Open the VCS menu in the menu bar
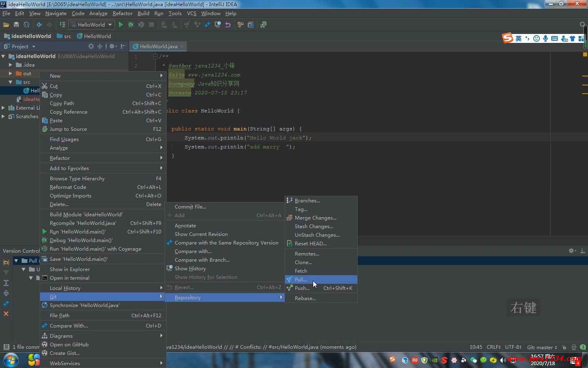Viewport: 588px width, 368px height. tap(192, 13)
